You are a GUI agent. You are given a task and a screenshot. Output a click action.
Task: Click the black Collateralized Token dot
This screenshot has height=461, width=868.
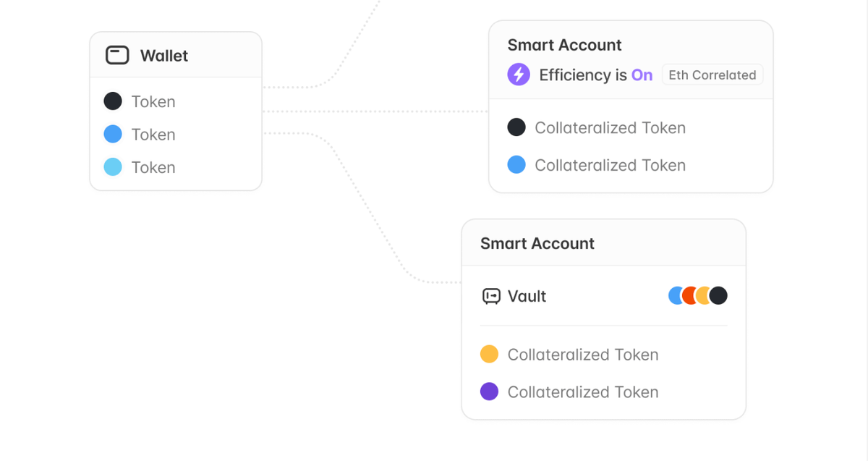coord(516,127)
